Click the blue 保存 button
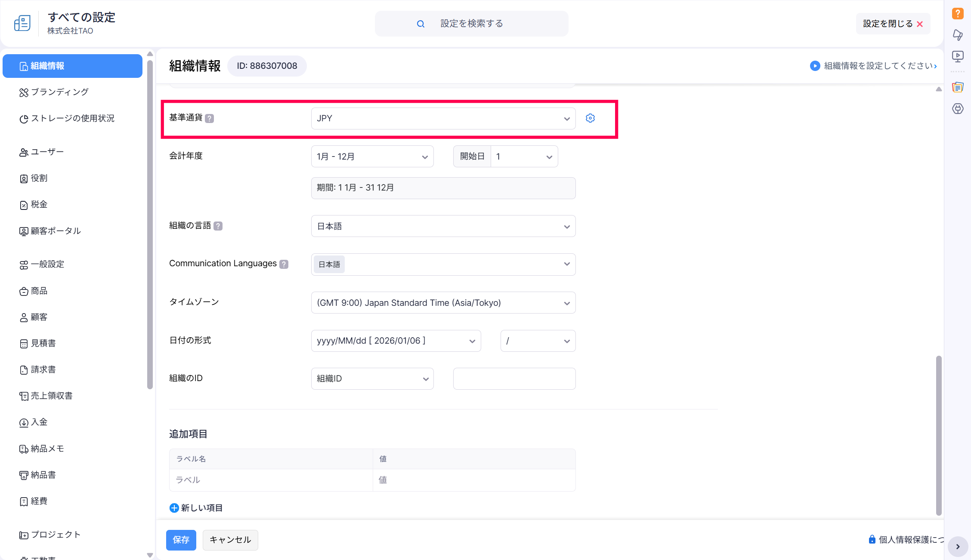Screen dimensions: 971x560 pyautogui.click(x=181, y=540)
